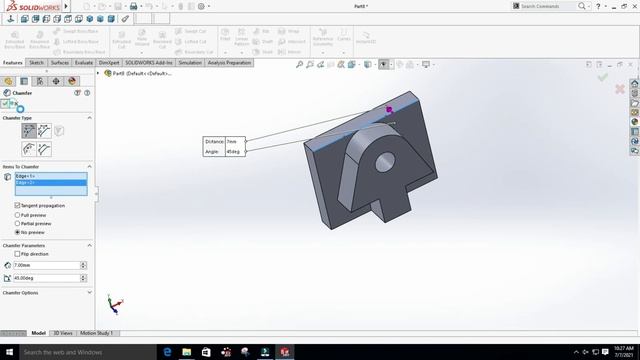Switch to the Surfaces ribbon tab

click(x=60, y=62)
